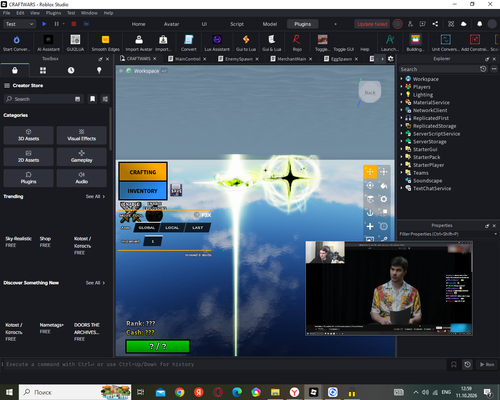Image resolution: width=500 pixels, height=400 pixels.
Task: Click See All next to Trending
Action: click(95, 196)
